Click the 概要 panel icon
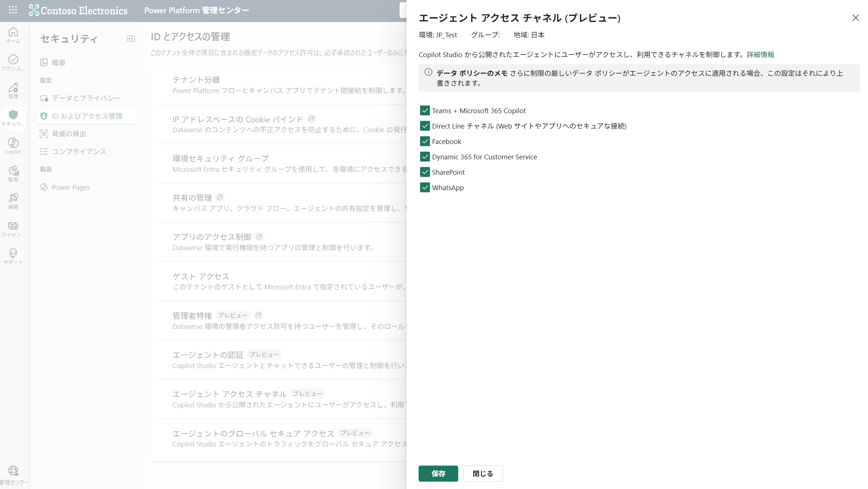868x489 pixels. coord(44,62)
